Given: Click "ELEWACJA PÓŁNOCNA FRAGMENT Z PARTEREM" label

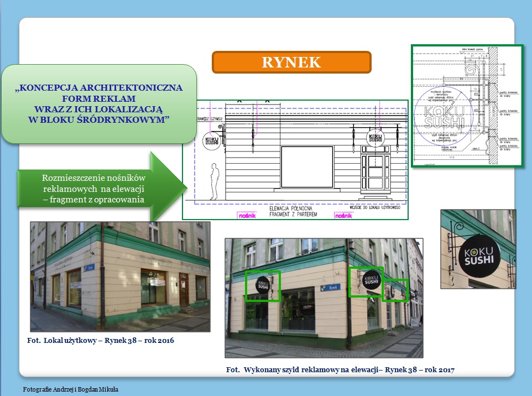Looking at the screenshot, I should pos(293,211).
